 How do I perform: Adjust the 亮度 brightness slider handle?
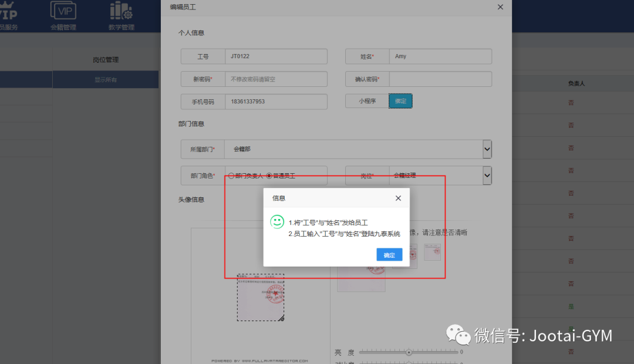pyautogui.click(x=409, y=352)
